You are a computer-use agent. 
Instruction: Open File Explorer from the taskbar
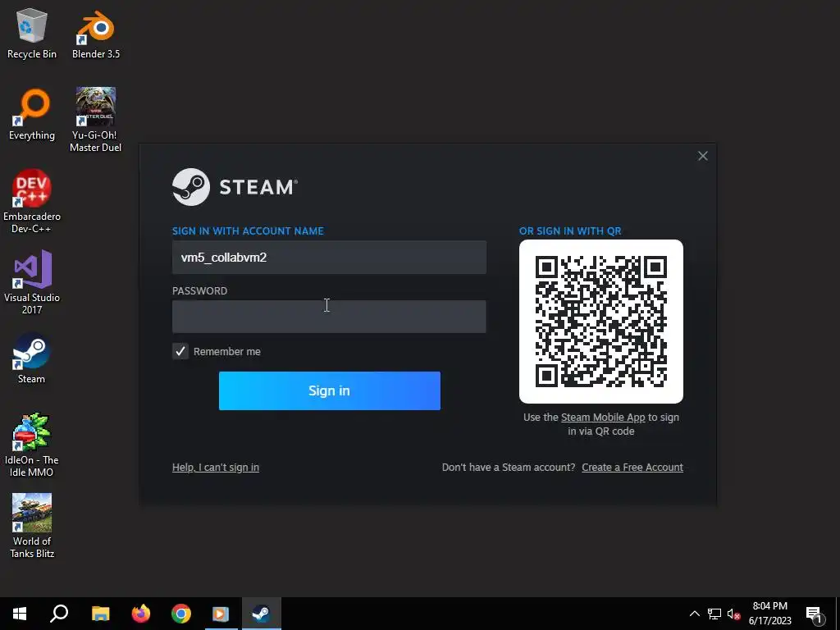[x=100, y=614]
